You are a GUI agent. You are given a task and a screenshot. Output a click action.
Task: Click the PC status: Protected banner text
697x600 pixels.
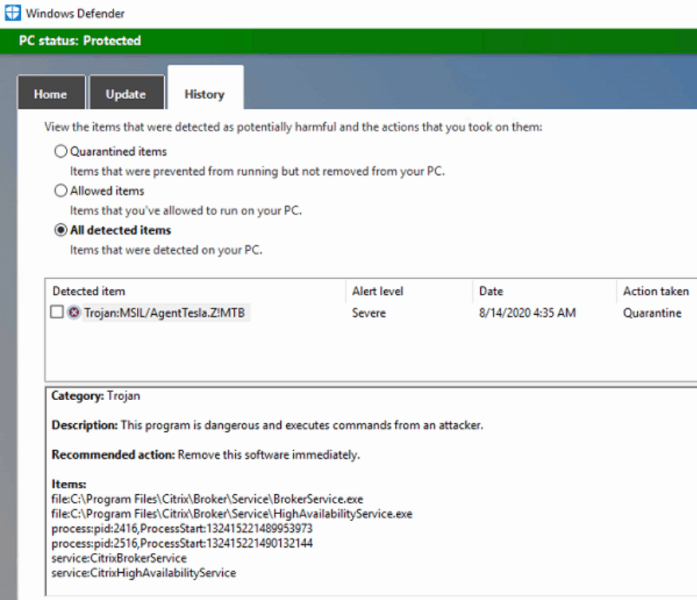[x=80, y=41]
